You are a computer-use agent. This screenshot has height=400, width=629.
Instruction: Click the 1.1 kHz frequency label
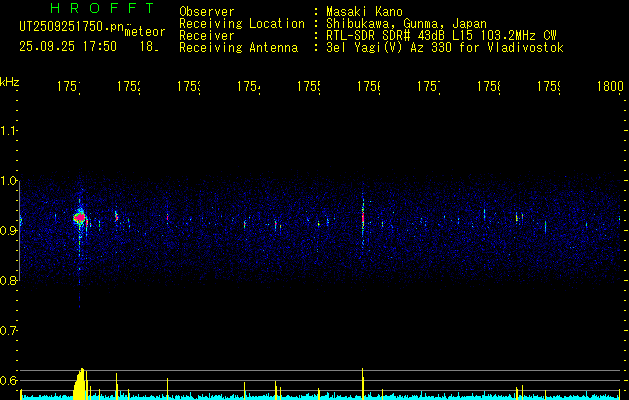pos(8,131)
